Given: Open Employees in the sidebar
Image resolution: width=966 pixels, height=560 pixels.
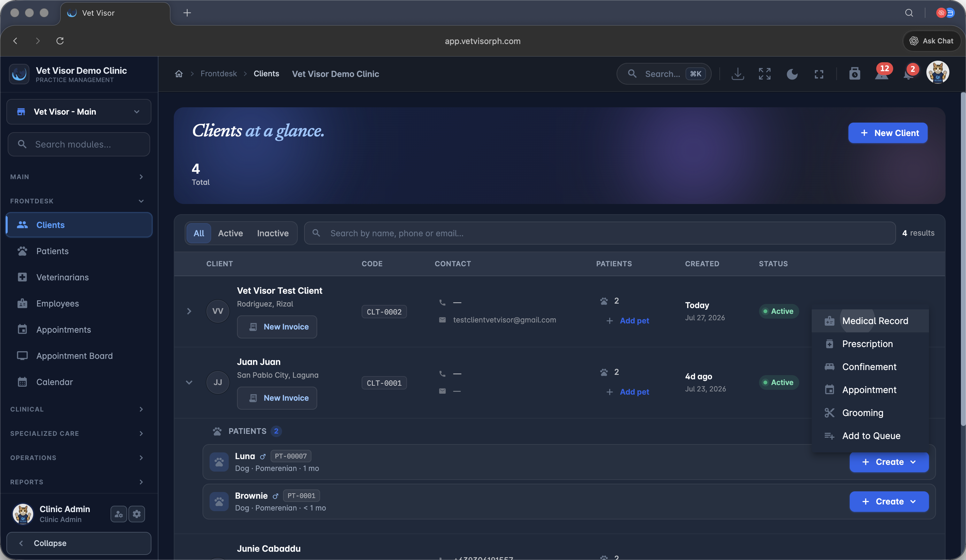Looking at the screenshot, I should click(79, 303).
